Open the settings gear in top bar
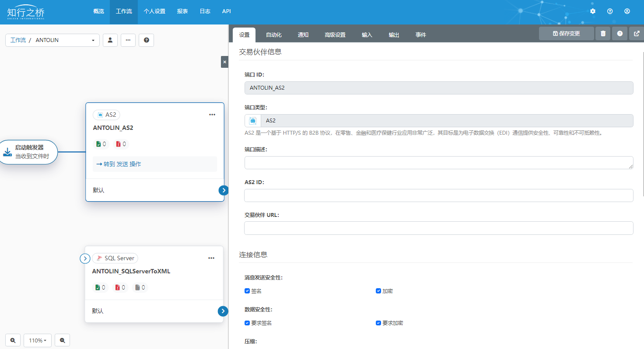The height and width of the screenshot is (349, 644). [x=593, y=11]
